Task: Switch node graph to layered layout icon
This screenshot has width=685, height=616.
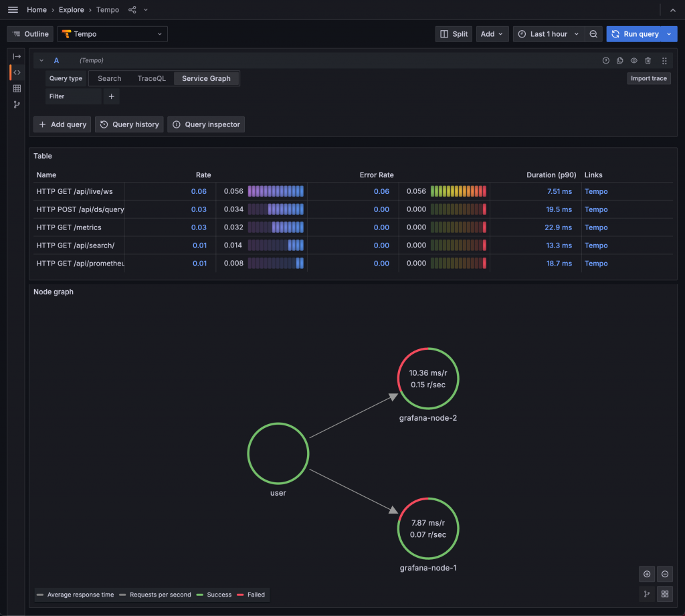Action: [x=647, y=594]
